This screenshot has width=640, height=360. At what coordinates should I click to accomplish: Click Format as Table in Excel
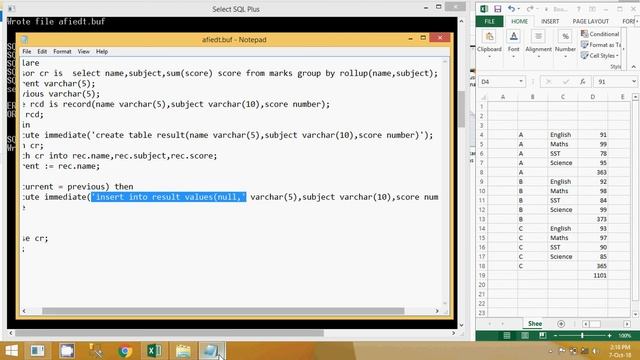click(601, 44)
